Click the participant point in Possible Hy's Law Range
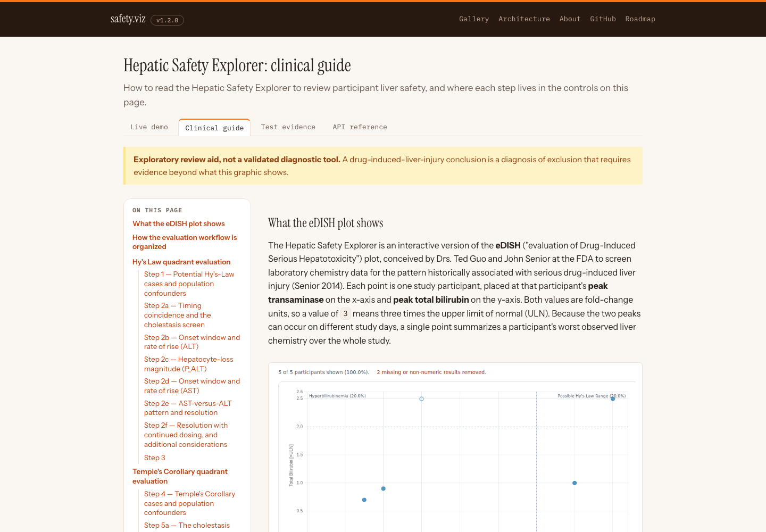Image resolution: width=766 pixels, height=532 pixels. pos(613,398)
